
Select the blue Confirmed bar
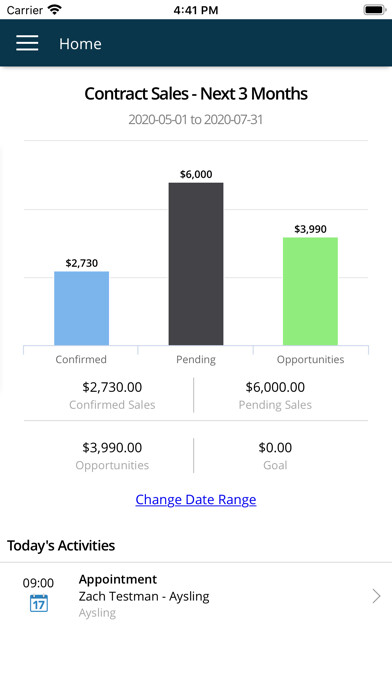pos(81,308)
